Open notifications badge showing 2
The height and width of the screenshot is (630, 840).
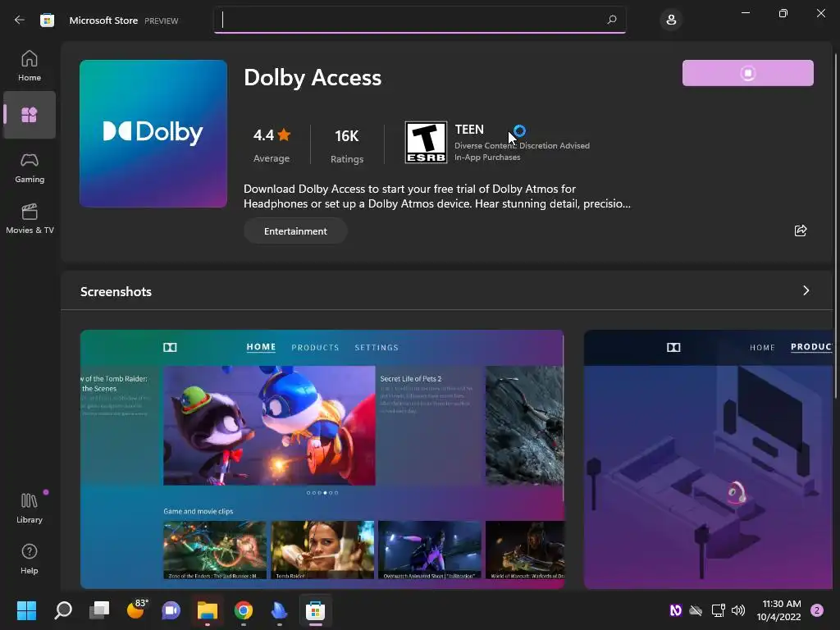point(817,610)
